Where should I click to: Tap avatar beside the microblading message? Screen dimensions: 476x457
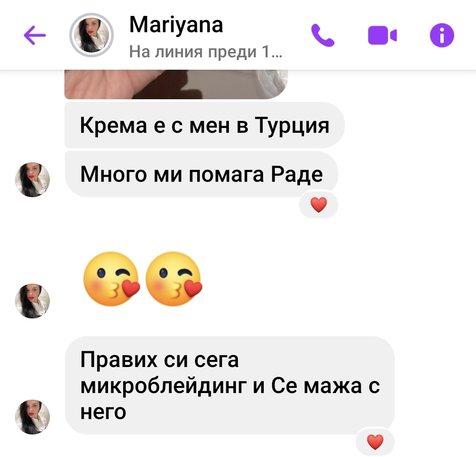[32, 417]
